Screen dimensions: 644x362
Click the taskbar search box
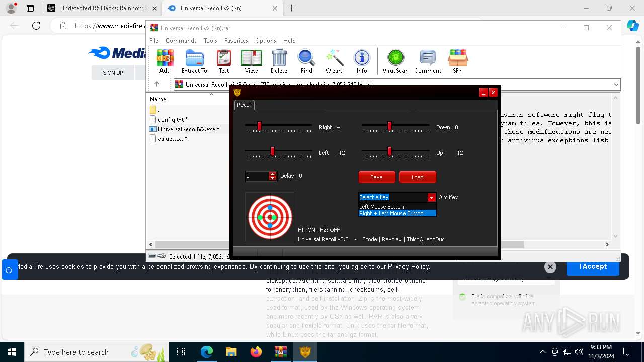[97, 352]
